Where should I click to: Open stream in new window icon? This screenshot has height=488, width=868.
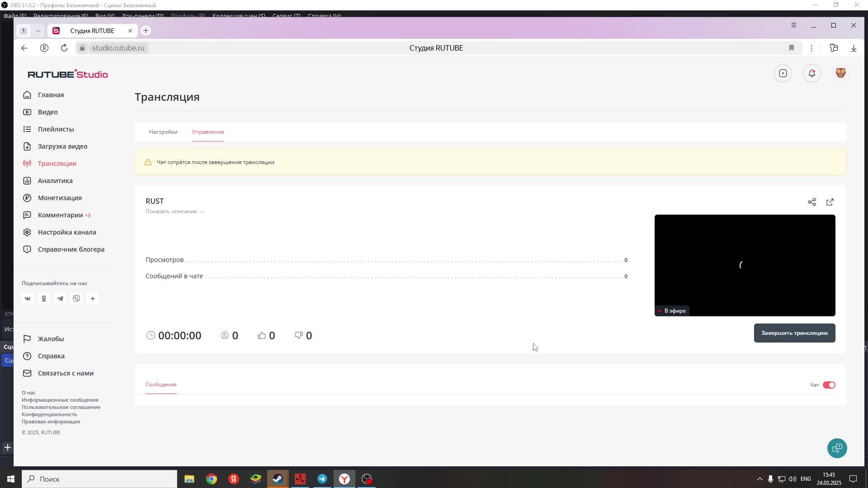point(830,202)
